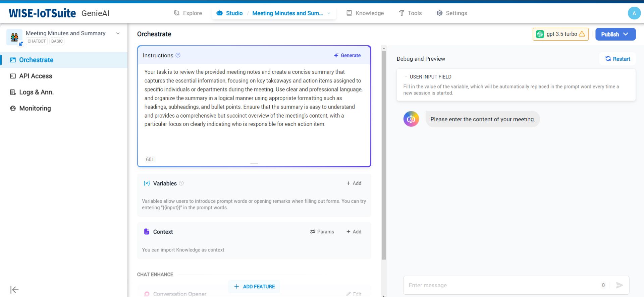
Task: Click the Instructions help icon
Action: (x=178, y=55)
